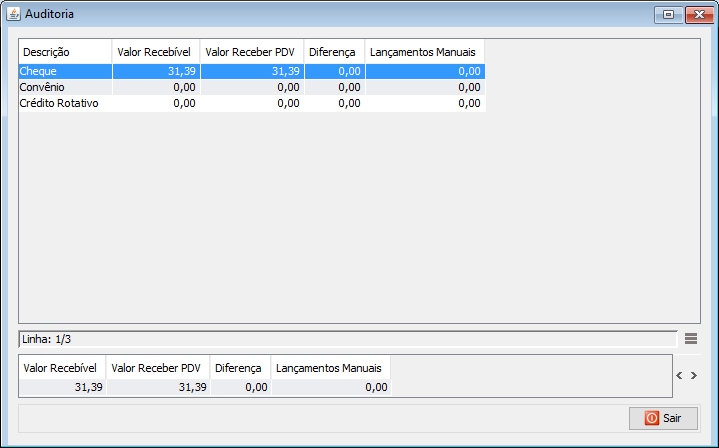Select the Crédito Rotativo row
Viewport: 719px width, 448px height.
point(65,104)
